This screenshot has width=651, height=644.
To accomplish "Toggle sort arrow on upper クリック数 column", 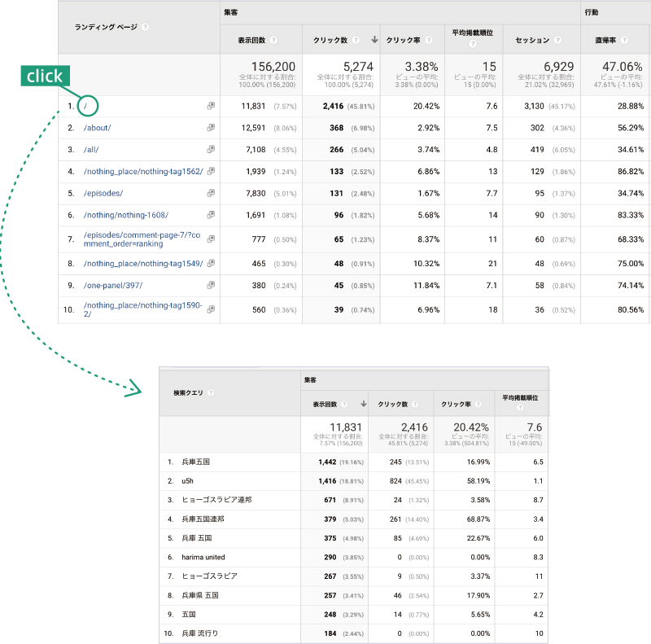I will tap(374, 40).
